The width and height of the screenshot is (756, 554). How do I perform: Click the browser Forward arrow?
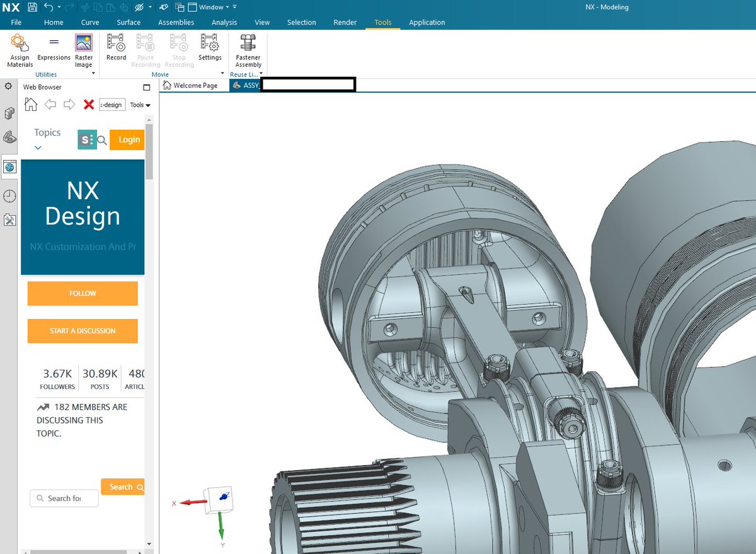coord(69,105)
